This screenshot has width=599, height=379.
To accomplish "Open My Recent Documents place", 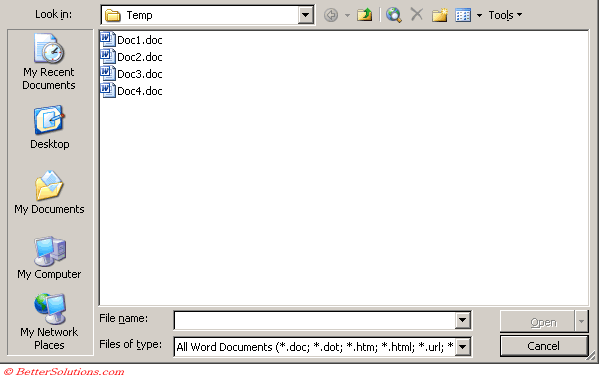I will [49, 62].
